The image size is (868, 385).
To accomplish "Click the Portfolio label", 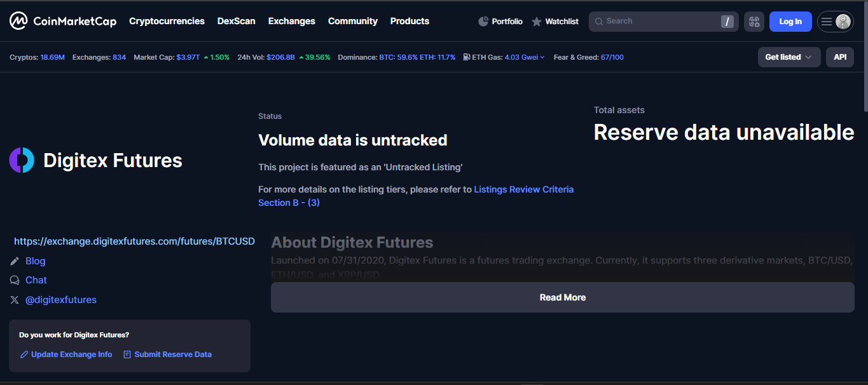I will (x=507, y=22).
